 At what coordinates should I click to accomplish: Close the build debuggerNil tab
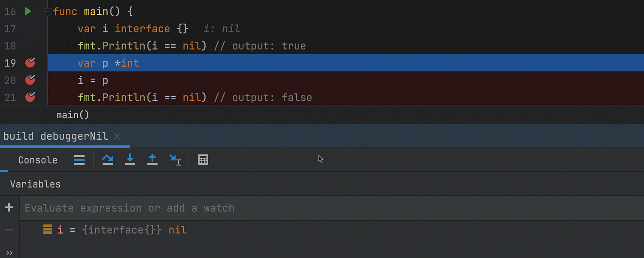click(x=117, y=136)
